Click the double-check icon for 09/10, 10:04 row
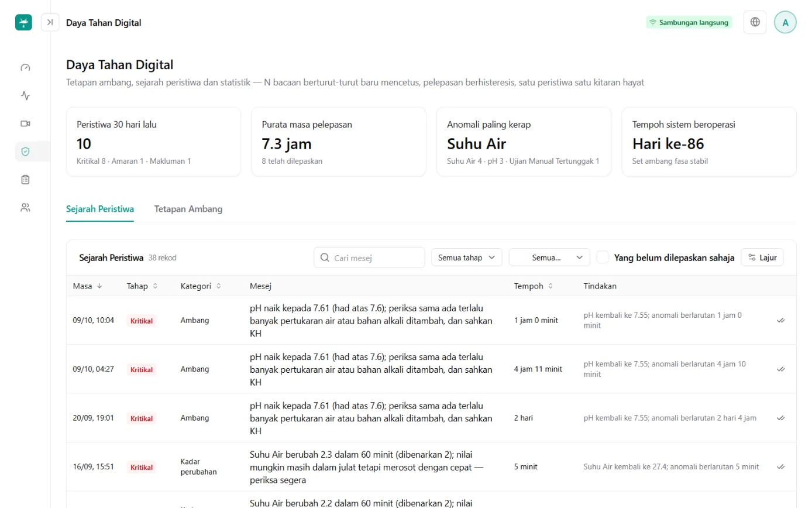This screenshot has width=812, height=508. (780, 320)
